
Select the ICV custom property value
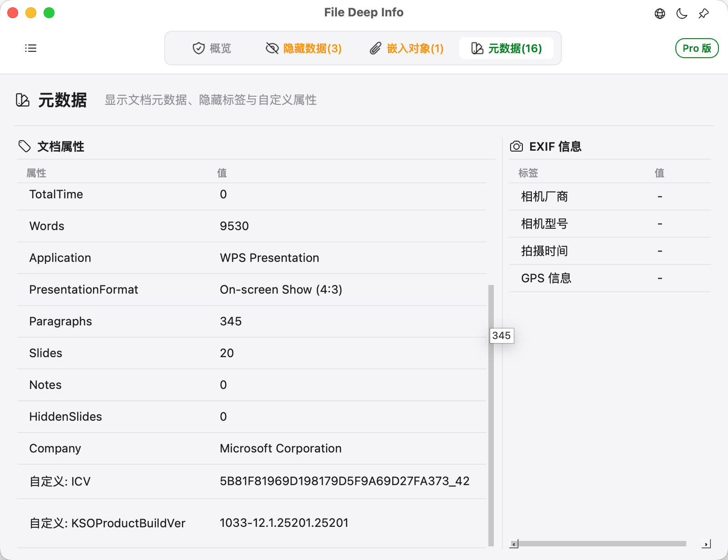pyautogui.click(x=345, y=481)
